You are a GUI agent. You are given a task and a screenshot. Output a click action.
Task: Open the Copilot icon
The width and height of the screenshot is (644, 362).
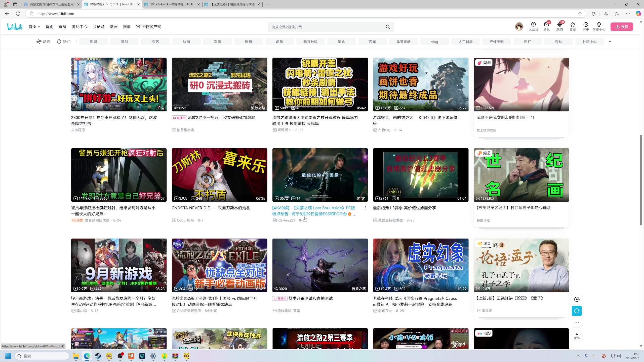pyautogui.click(x=638, y=14)
